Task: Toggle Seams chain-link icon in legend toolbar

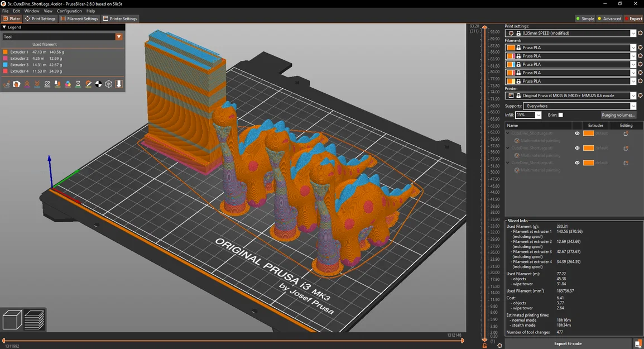Action: coord(47,84)
